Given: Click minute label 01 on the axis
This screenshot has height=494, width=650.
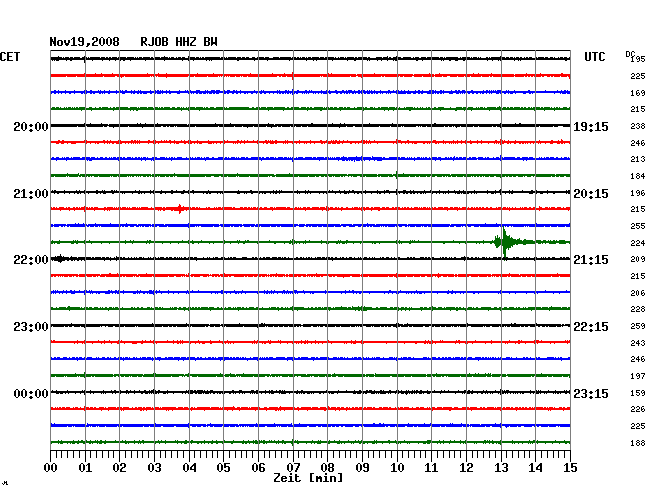Looking at the screenshot, I should [x=85, y=467].
